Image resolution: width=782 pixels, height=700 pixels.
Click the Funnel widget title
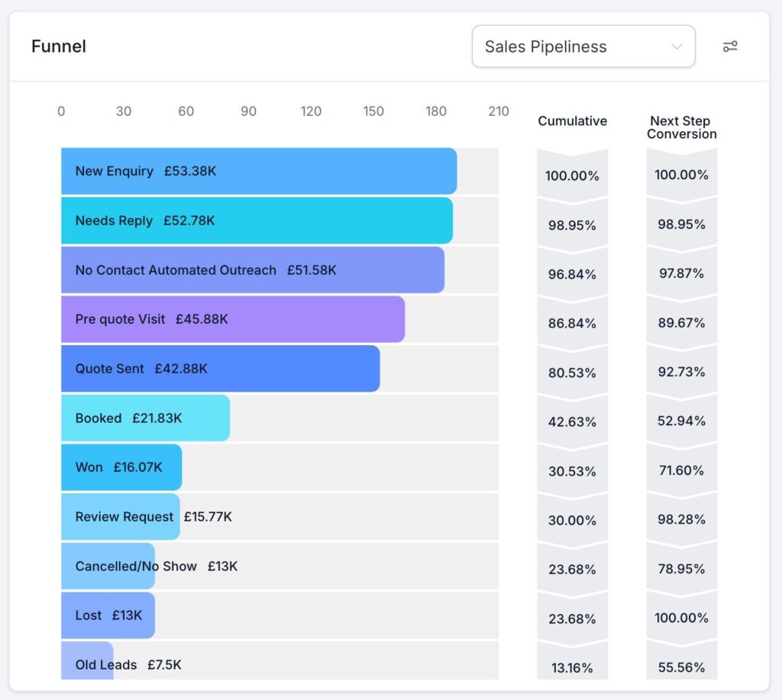59,47
